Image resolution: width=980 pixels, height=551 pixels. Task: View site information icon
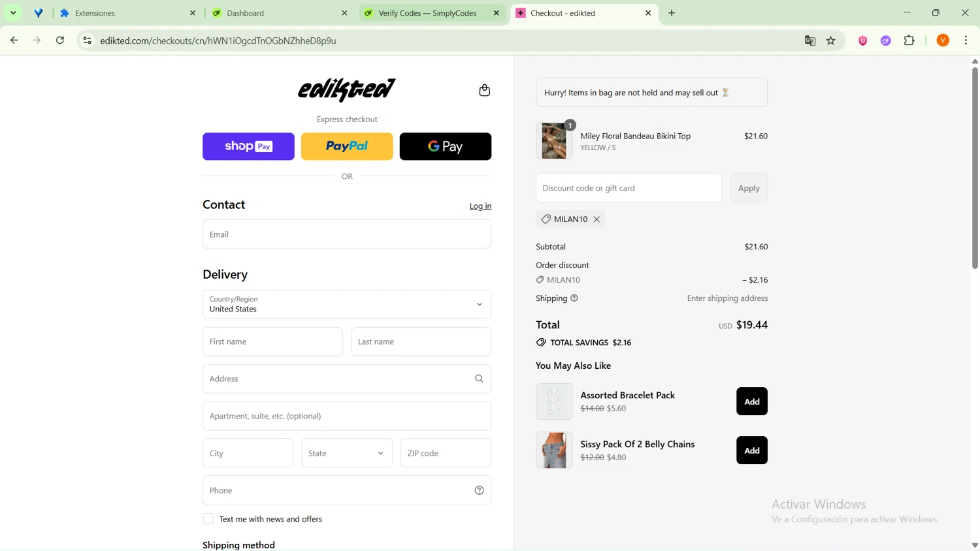[x=87, y=40]
